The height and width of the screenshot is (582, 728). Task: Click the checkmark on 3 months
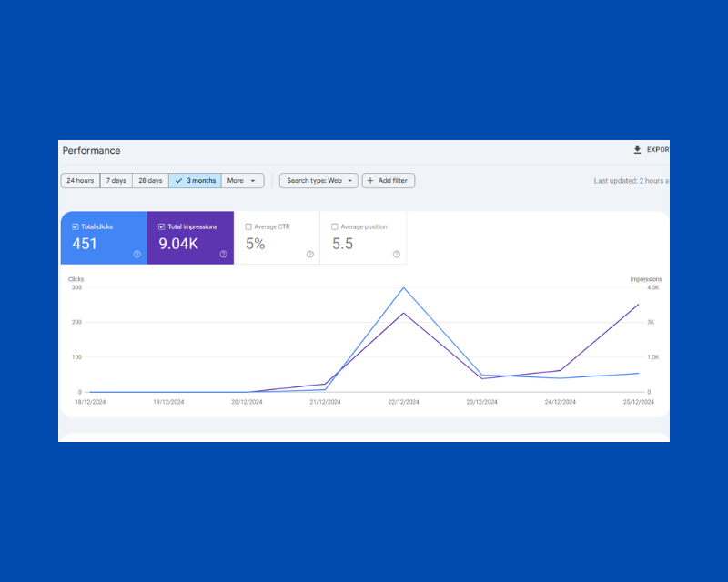(177, 181)
